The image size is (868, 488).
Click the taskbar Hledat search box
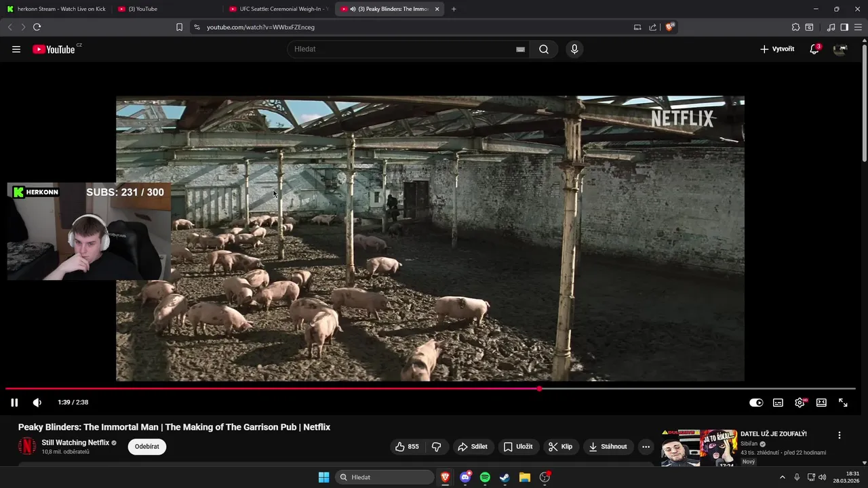coord(384,477)
